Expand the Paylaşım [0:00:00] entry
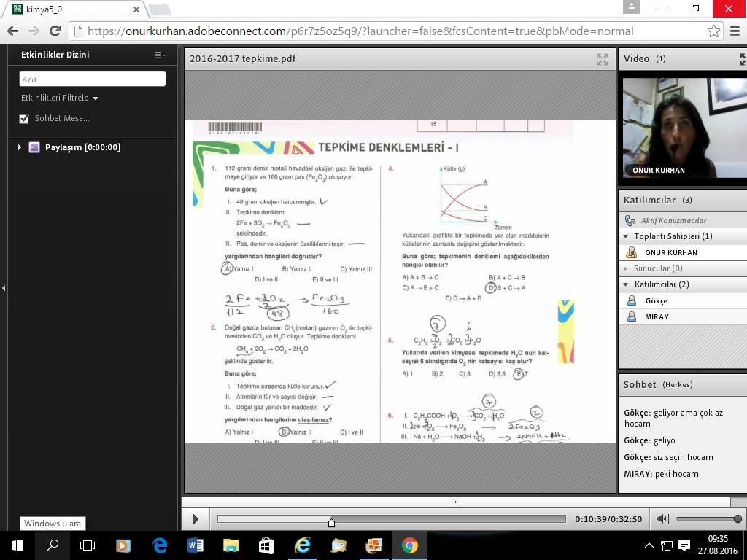This screenshot has height=560, width=747. (x=20, y=147)
